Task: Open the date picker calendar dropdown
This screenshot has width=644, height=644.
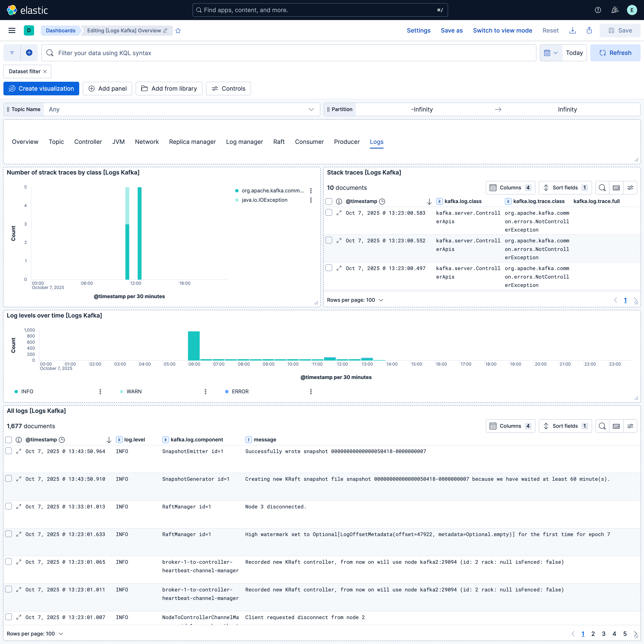Action: (551, 53)
